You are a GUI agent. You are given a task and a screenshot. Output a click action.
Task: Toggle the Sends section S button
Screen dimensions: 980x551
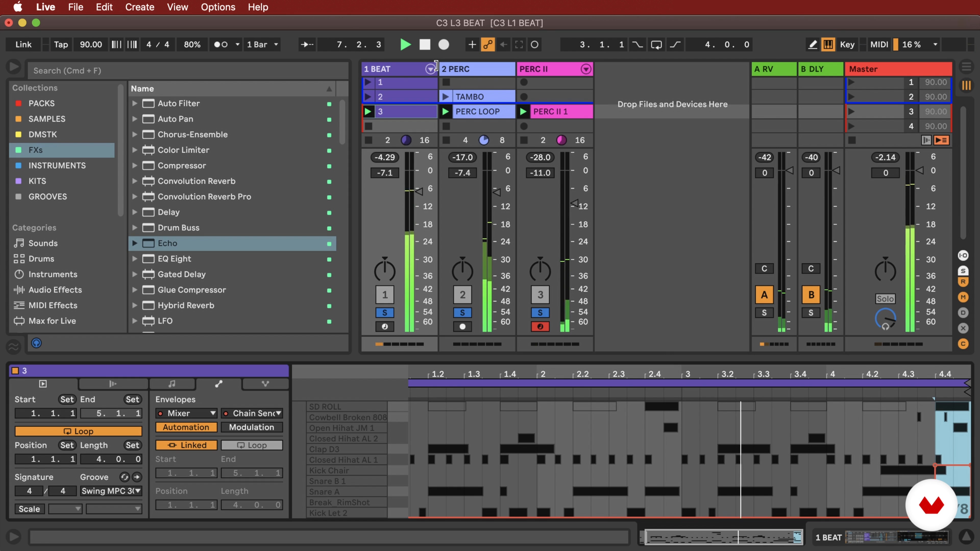tap(963, 271)
